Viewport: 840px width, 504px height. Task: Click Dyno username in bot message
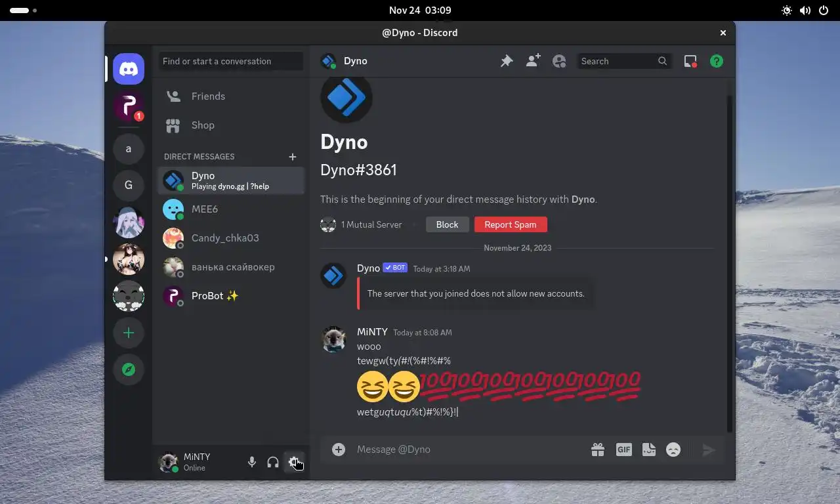click(368, 268)
